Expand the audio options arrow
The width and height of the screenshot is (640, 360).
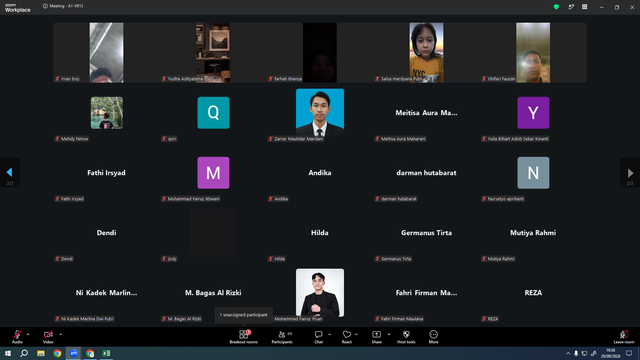pyautogui.click(x=28, y=334)
